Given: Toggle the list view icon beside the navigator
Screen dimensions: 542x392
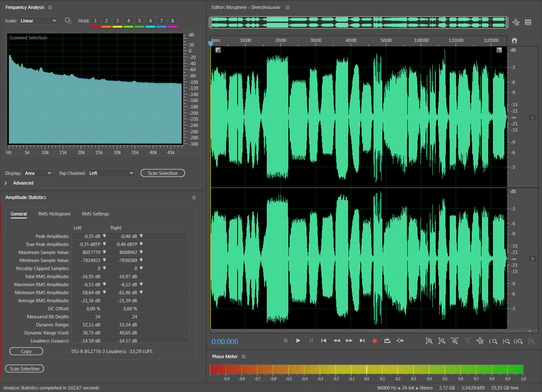Looking at the screenshot, I should tap(528, 22).
